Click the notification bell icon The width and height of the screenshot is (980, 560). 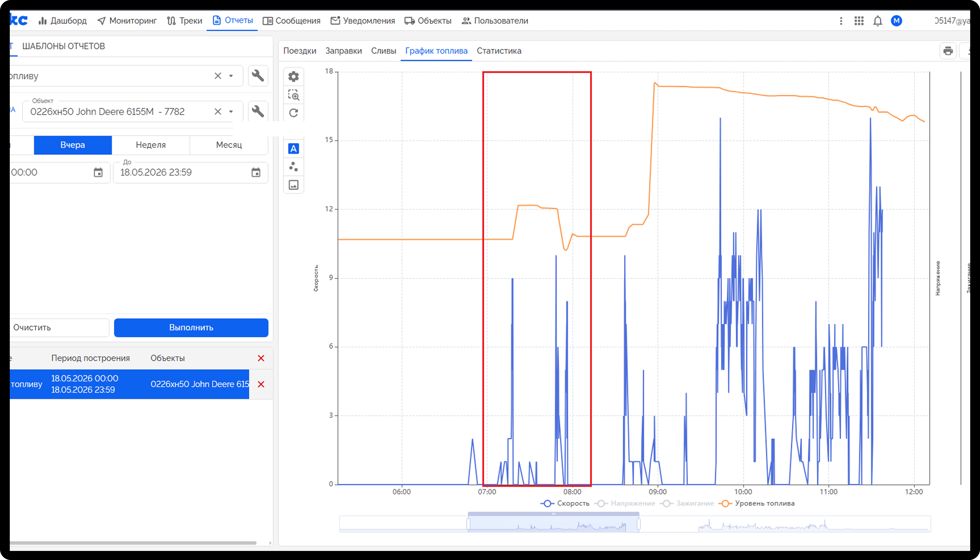878,21
